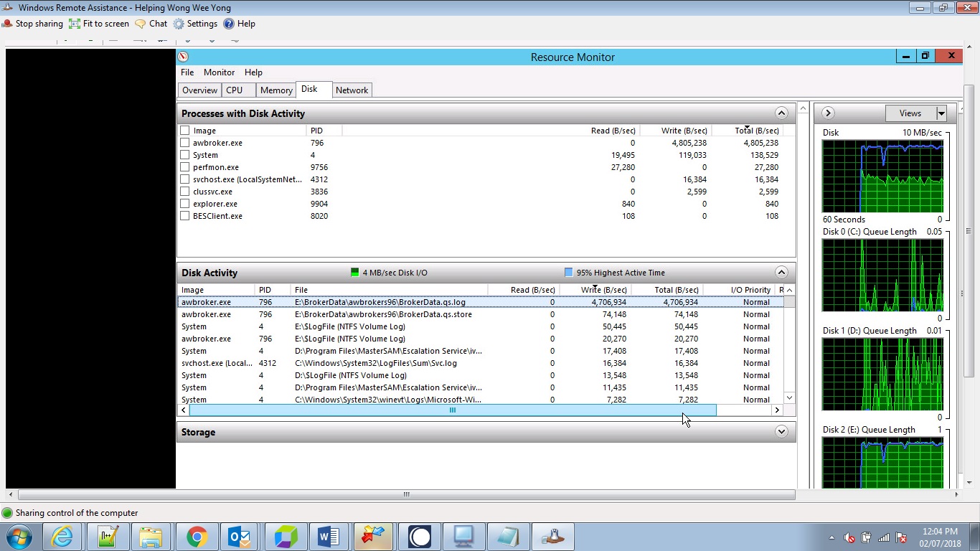This screenshot has height=551, width=980.
Task: Click Disk Activity list scroll-up arrow
Action: [x=789, y=290]
